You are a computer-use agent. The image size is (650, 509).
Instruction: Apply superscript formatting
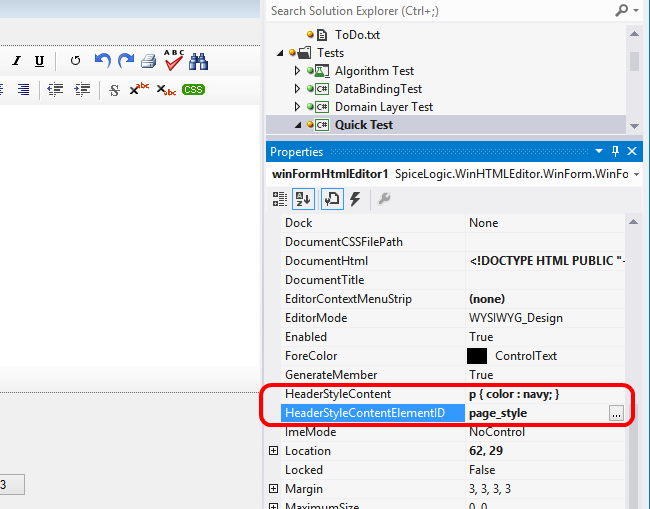pyautogui.click(x=139, y=90)
